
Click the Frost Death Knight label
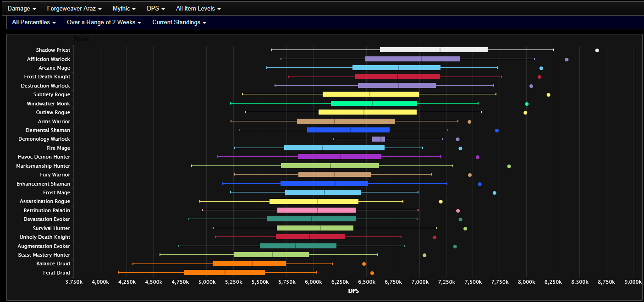47,77
